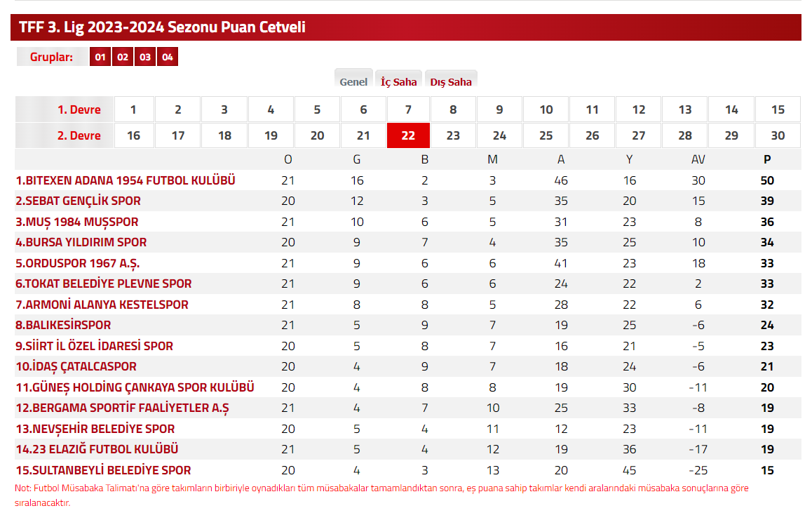
Task: Select week 15 in 1. Devre
Action: pos(778,109)
